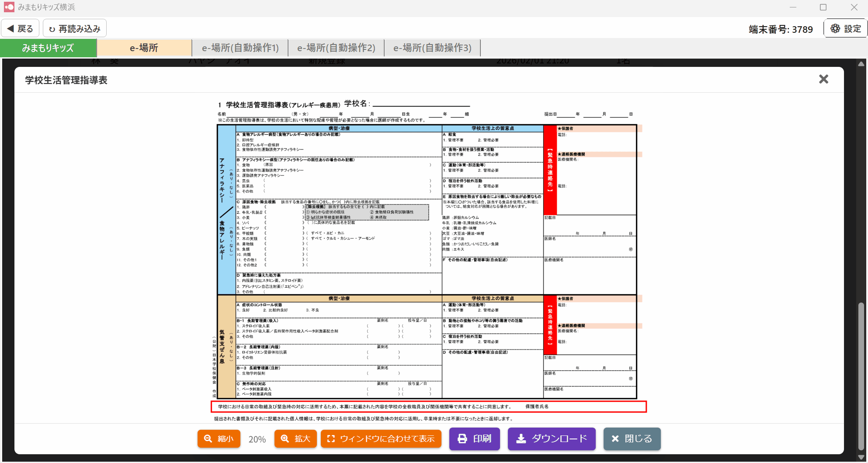Switch to みまもりキッズ tab

point(48,48)
